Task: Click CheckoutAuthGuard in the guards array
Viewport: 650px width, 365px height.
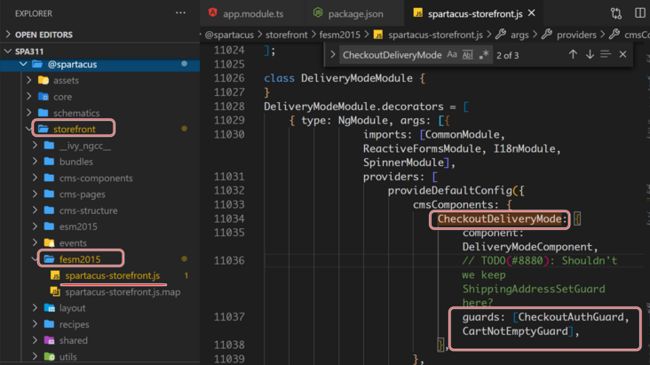Action: point(571,317)
